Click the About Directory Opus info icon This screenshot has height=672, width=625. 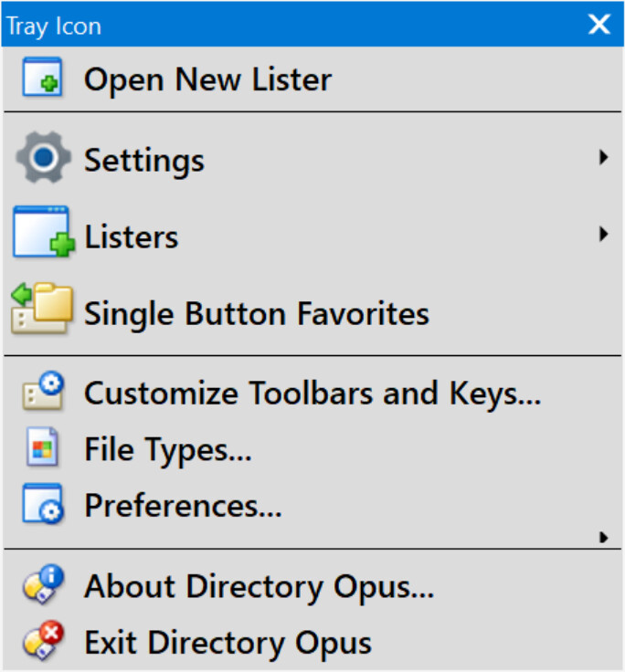point(42,586)
